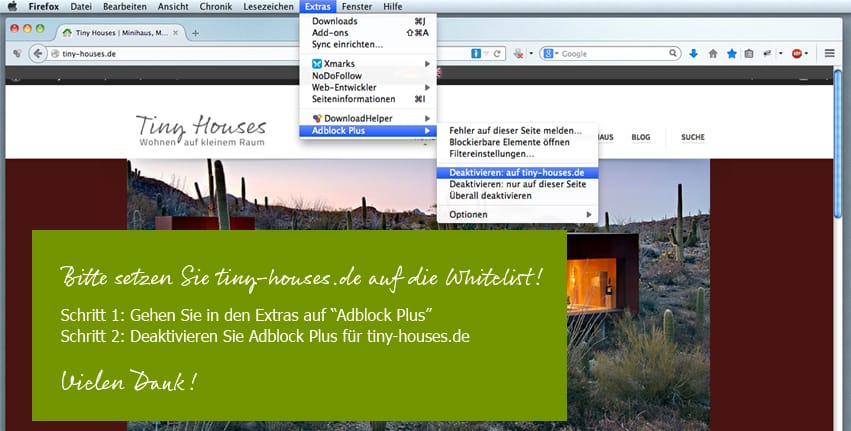Click the tiny-houses.de address bar
This screenshot has height=431, width=851.
tap(250, 54)
